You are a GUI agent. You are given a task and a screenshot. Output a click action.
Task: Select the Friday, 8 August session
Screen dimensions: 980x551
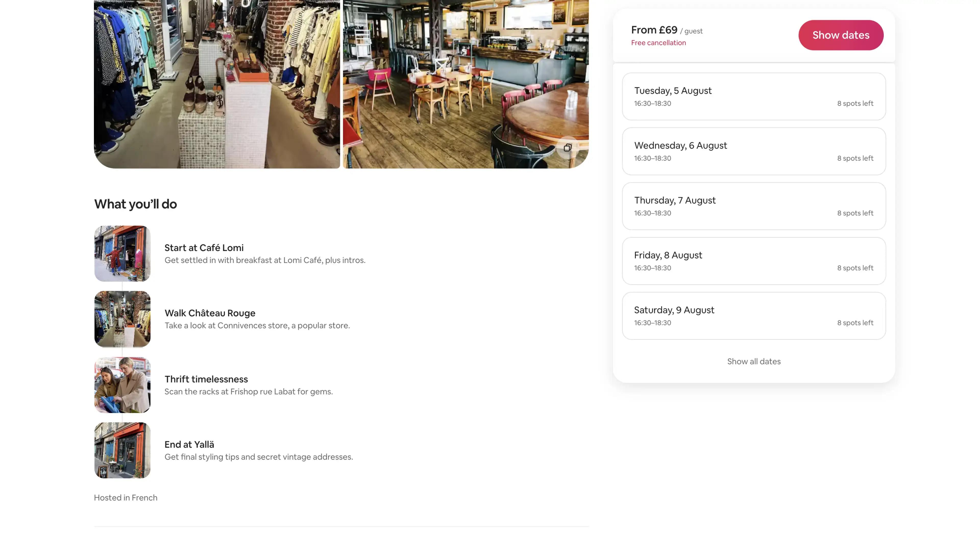(x=753, y=261)
